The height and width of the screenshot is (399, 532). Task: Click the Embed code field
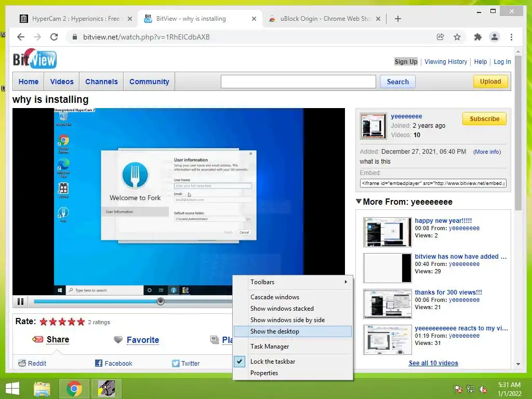(x=433, y=183)
